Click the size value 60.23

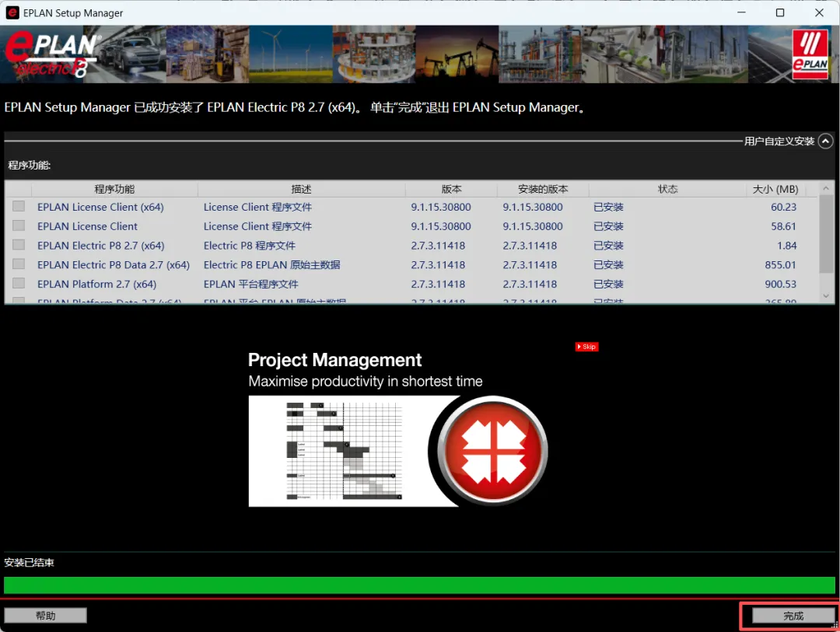point(783,207)
